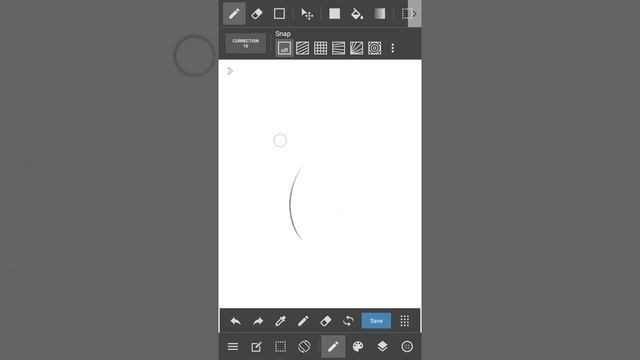Image resolution: width=640 pixels, height=360 pixels.
Task: Open selection menu in bottom bar
Action: click(x=280, y=347)
